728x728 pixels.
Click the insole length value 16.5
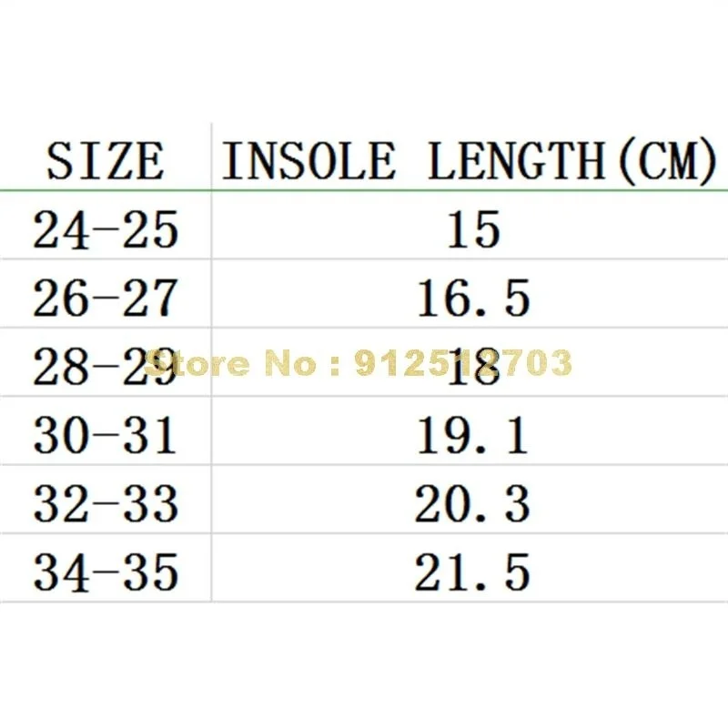473,299
